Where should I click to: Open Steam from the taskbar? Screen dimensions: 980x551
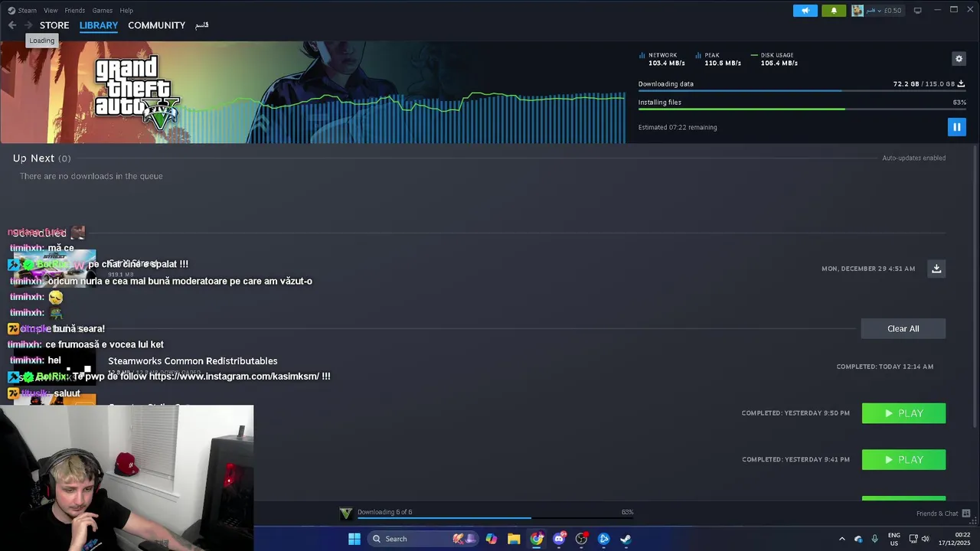pyautogui.click(x=626, y=539)
